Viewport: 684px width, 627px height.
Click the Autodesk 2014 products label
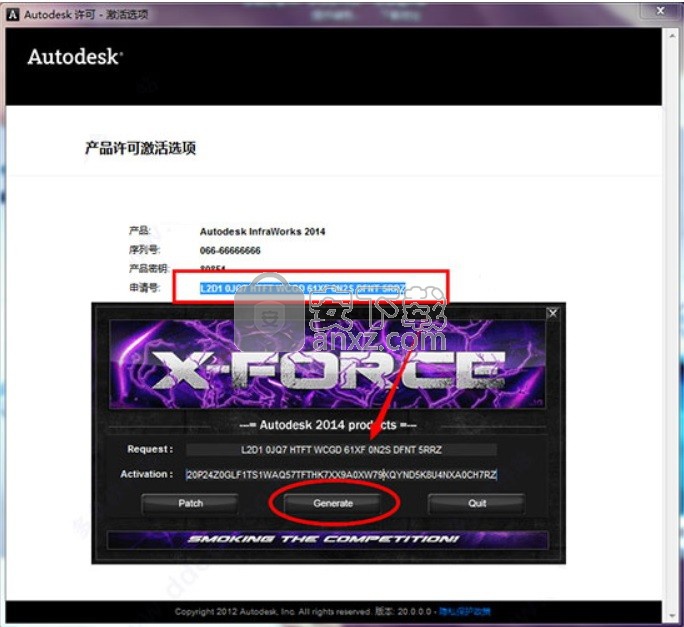tap(328, 425)
